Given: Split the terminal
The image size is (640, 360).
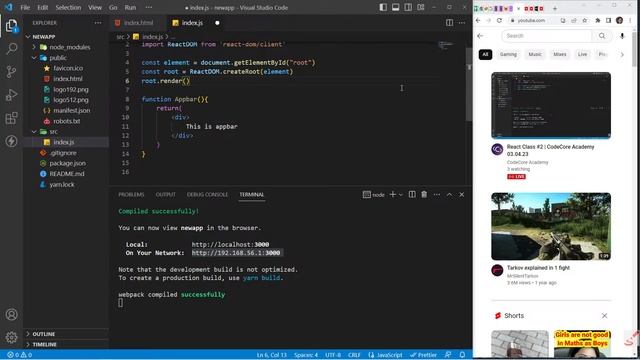Looking at the screenshot, I should pos(412,195).
